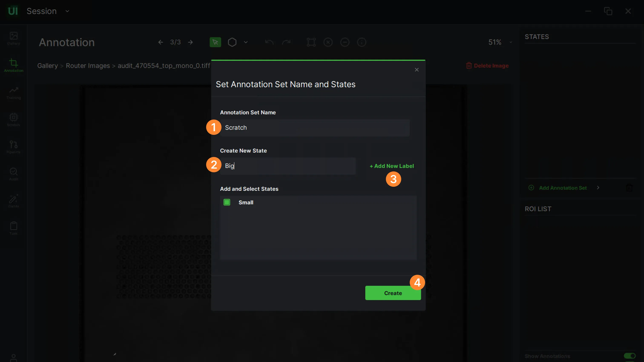Viewport: 644px width, 362px height.
Task: Expand the shape tool options chevron
Action: point(246,42)
